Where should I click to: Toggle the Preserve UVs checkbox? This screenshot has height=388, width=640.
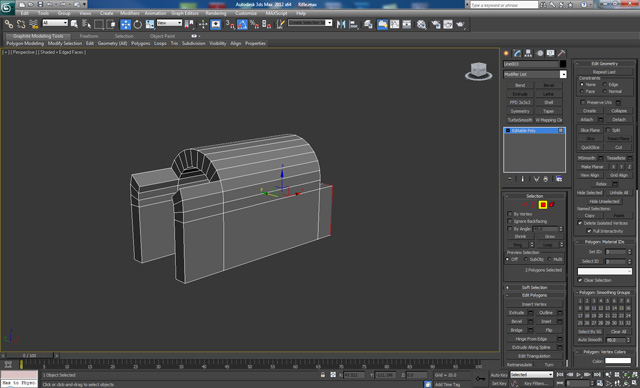tap(583, 102)
